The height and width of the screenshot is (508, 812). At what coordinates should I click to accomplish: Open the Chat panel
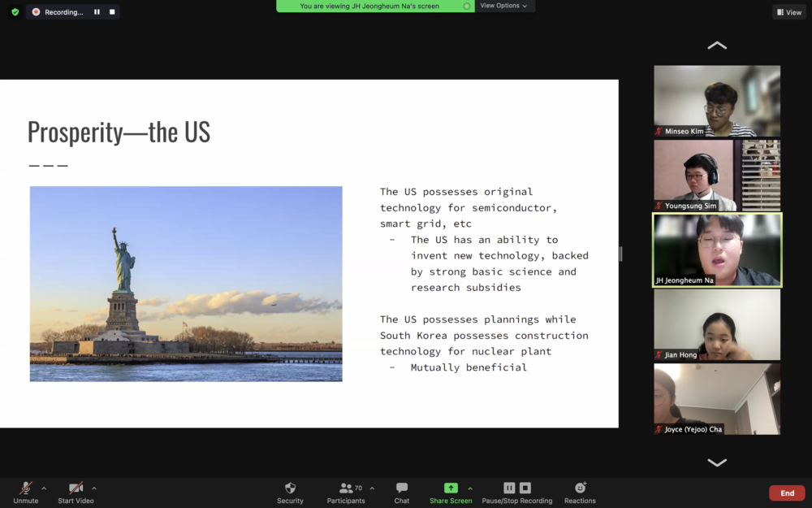[402, 493]
